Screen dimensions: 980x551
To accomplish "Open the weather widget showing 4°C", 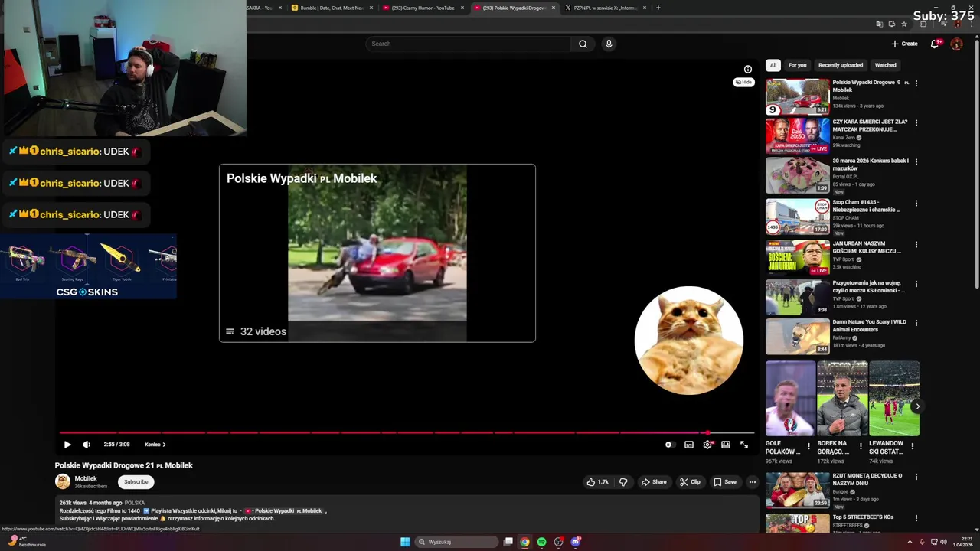I will (x=27, y=542).
